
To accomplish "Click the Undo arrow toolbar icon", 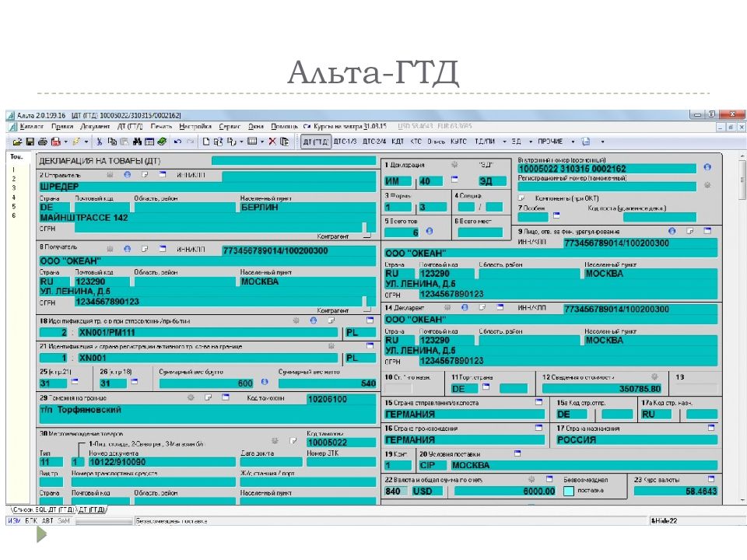I will click(x=177, y=142).
